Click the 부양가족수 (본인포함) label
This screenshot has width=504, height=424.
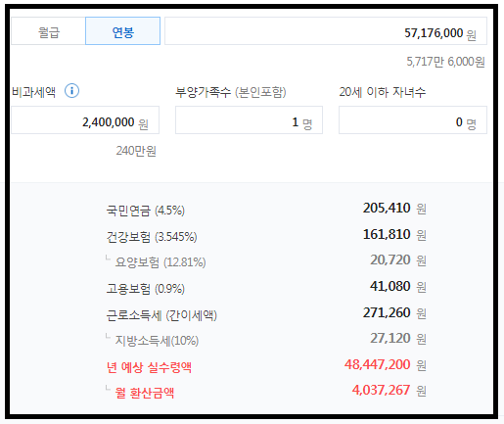tap(231, 92)
